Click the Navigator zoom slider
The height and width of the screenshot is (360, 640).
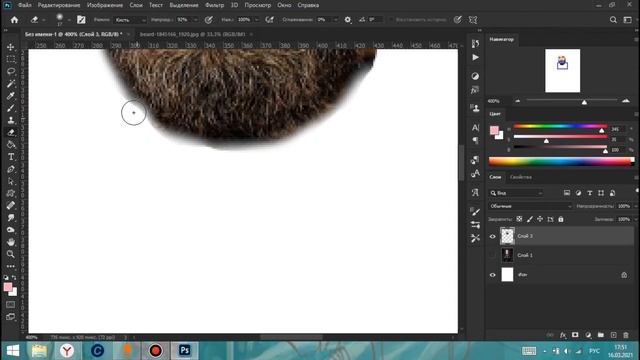coord(571,100)
